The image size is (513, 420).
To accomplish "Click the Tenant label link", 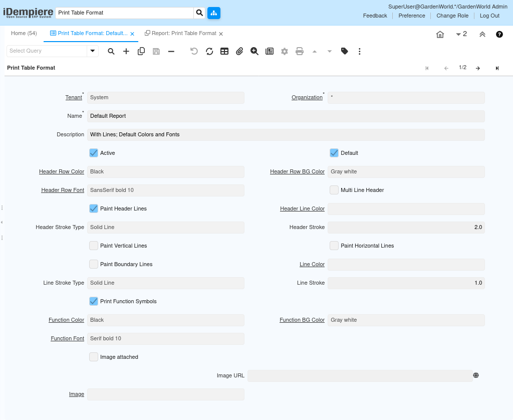I will click(74, 98).
